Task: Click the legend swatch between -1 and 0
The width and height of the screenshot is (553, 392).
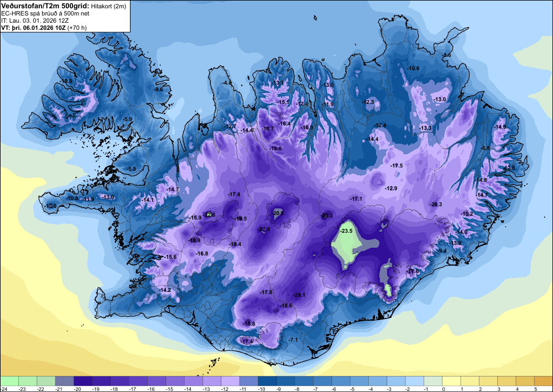Action: (433, 381)
